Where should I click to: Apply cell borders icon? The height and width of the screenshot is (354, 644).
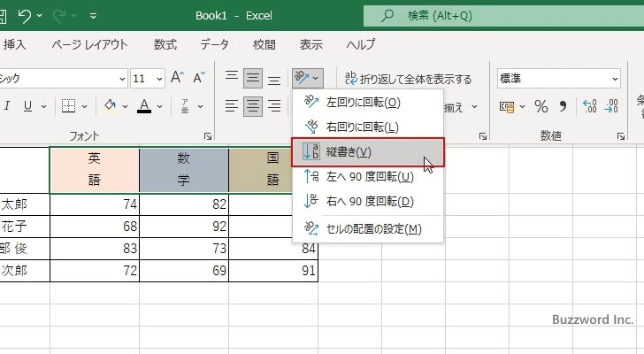click(68, 106)
